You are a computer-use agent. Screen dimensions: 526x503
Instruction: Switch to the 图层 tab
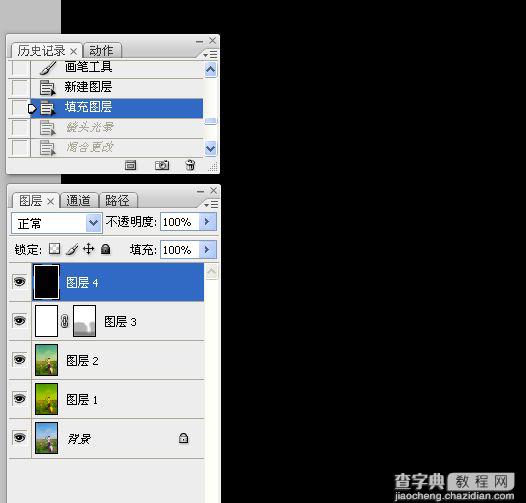click(31, 201)
